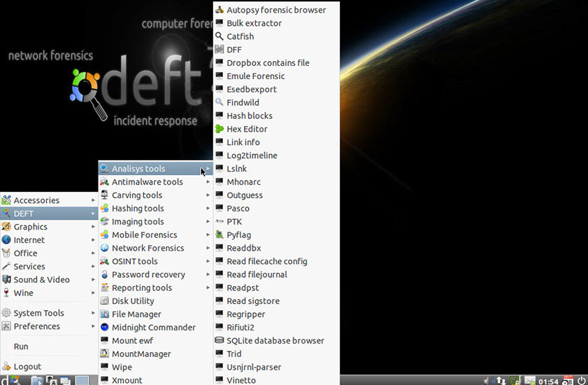Click Logout in the start menu
588x385 pixels.
pos(27,367)
